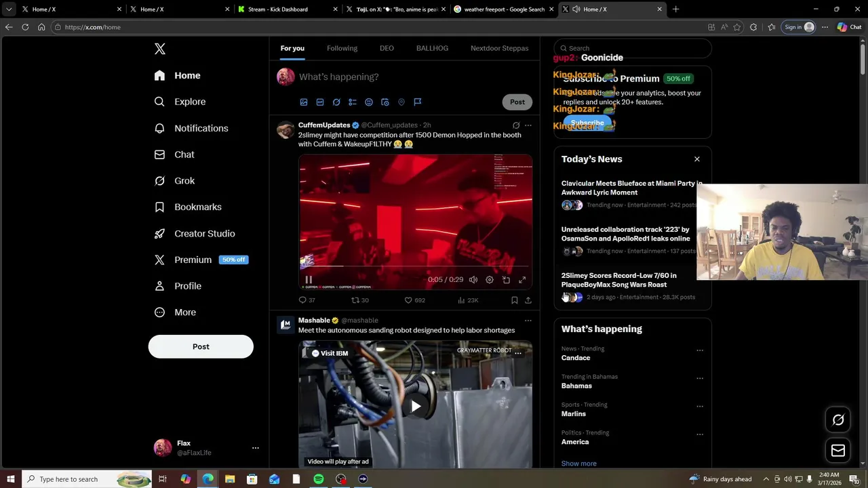Add image media to the new post
868x488 pixels.
[x=304, y=102]
